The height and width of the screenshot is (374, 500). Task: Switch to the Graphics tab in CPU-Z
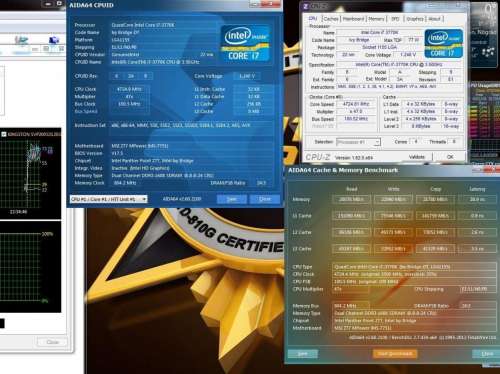click(415, 19)
